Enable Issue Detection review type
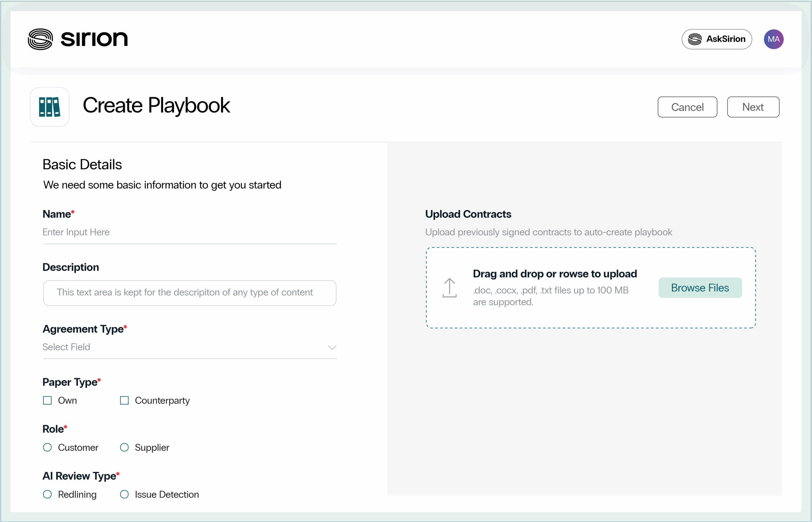This screenshot has width=812, height=522. 124,494
